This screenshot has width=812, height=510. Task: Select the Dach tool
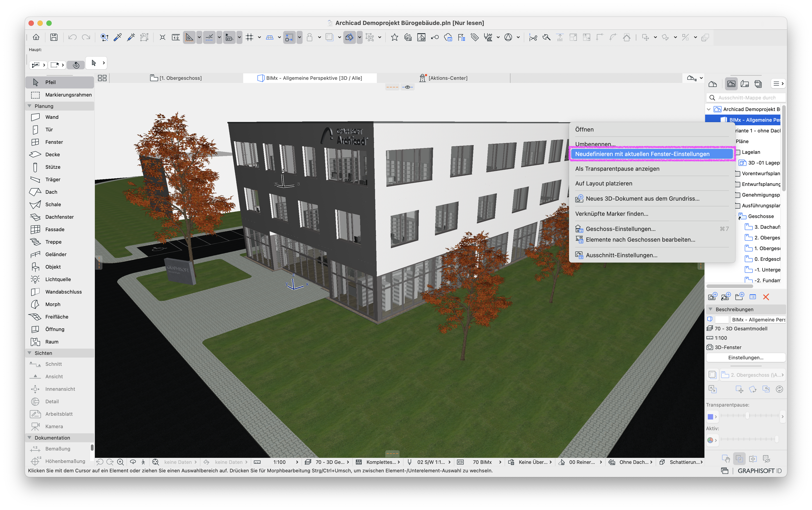coord(60,192)
